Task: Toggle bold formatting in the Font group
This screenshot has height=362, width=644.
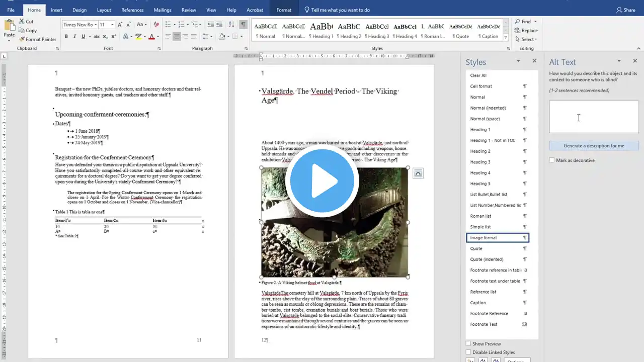Action: [x=66, y=36]
